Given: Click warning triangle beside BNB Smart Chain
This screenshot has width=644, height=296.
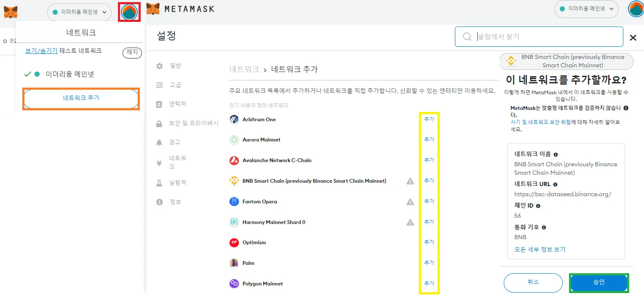Looking at the screenshot, I should tap(410, 181).
